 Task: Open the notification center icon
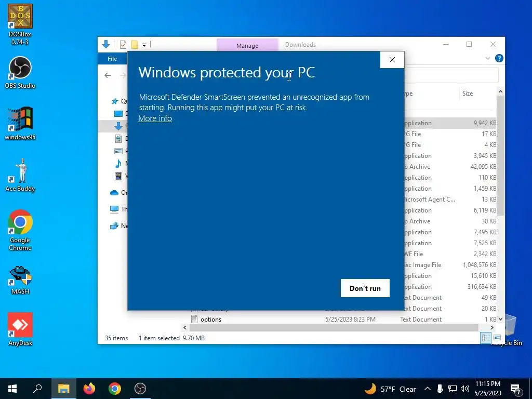click(516, 390)
